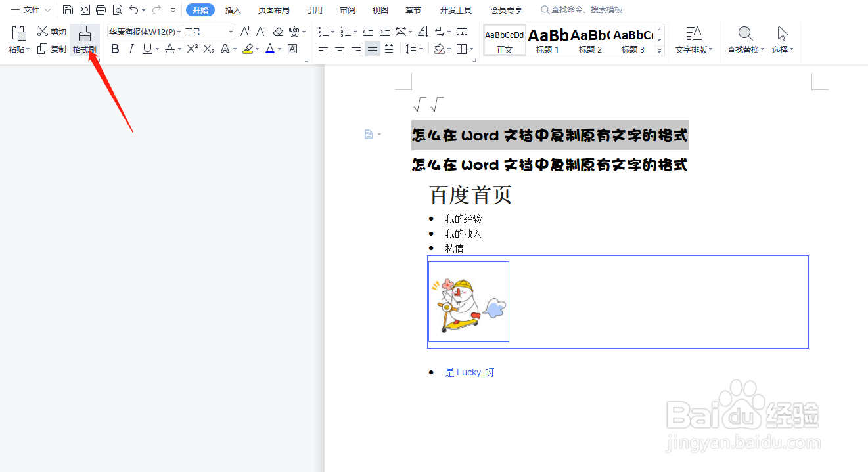Image resolution: width=868 pixels, height=472 pixels.
Task: Decrease the paragraph indent
Action: 368,32
